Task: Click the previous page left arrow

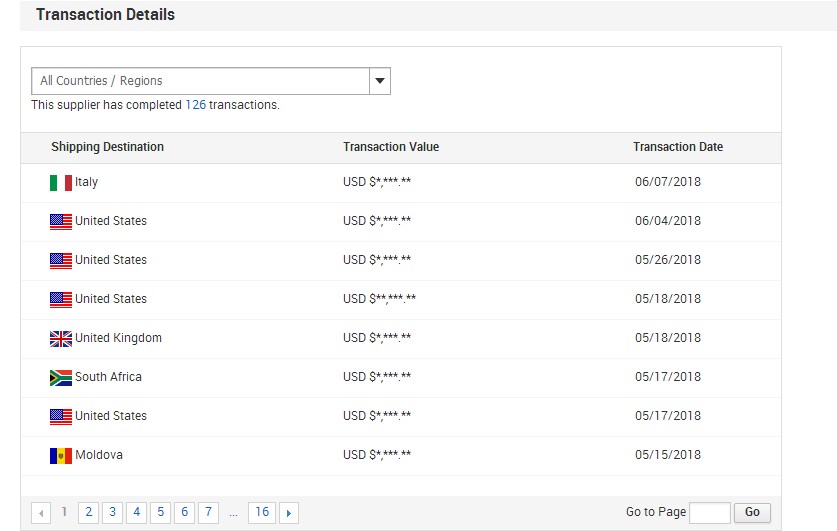Action: pos(41,513)
